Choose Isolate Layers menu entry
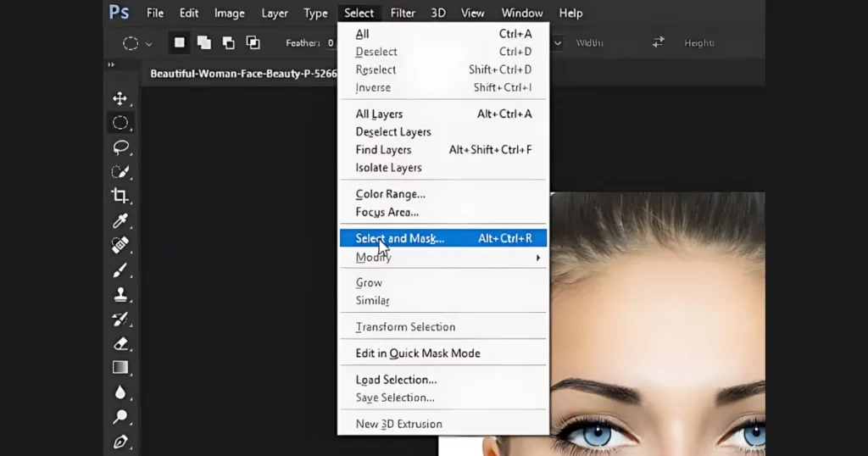Viewport: 868px width, 456px height. [x=442, y=168]
